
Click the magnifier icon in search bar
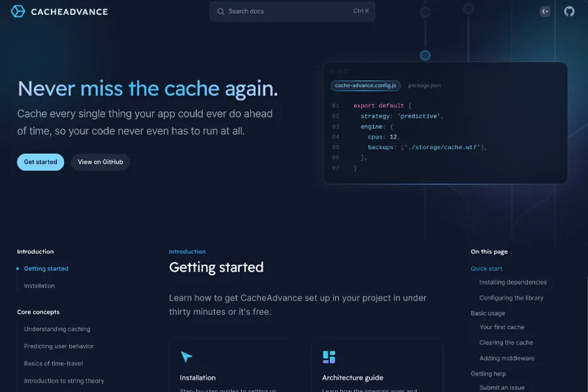(x=221, y=11)
